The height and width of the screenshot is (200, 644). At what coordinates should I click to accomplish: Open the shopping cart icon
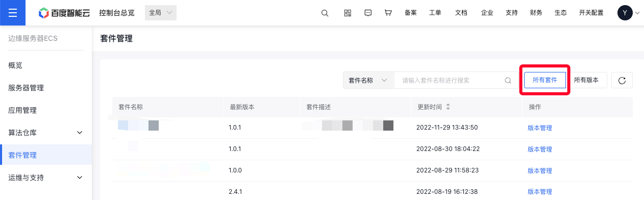point(388,13)
